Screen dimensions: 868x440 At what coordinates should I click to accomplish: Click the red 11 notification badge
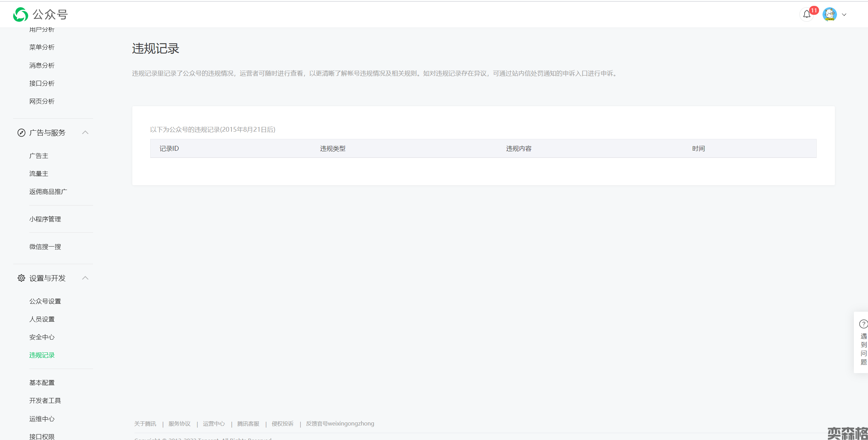pyautogui.click(x=814, y=10)
